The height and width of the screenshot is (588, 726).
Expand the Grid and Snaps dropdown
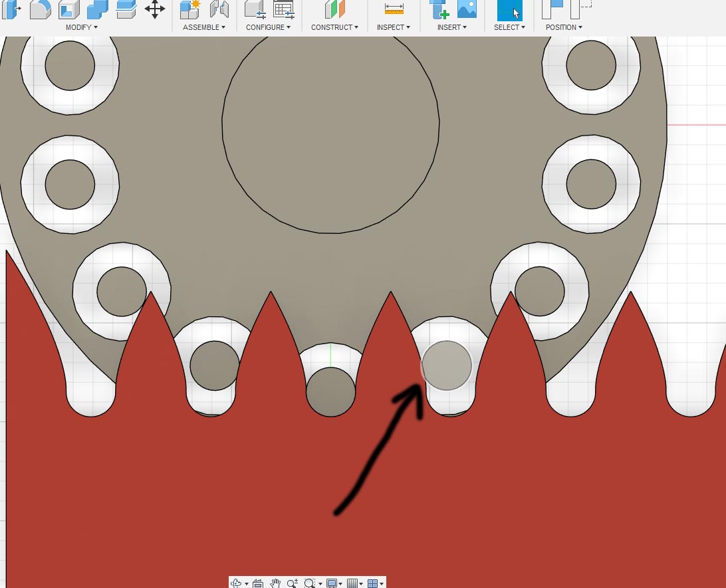[353, 582]
